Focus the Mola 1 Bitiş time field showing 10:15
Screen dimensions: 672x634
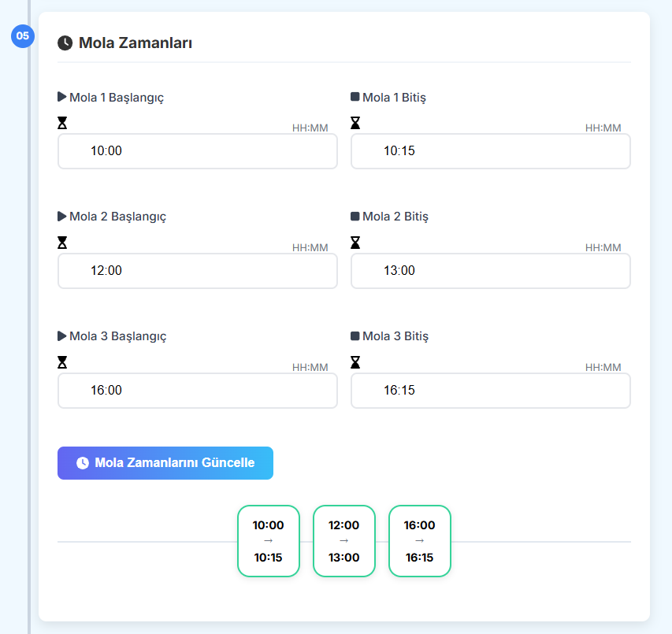click(x=491, y=151)
